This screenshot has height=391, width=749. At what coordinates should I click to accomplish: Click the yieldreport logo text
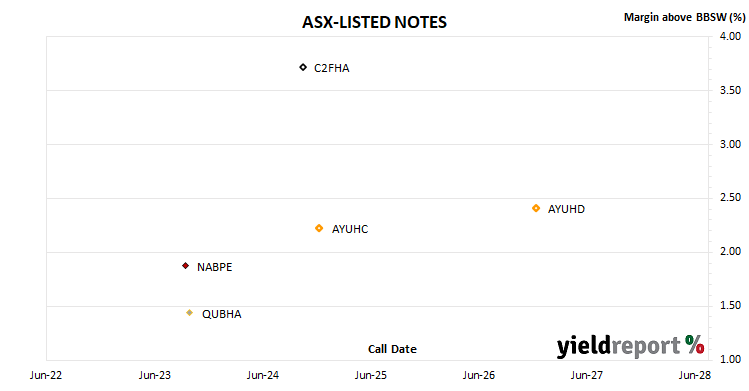point(618,346)
